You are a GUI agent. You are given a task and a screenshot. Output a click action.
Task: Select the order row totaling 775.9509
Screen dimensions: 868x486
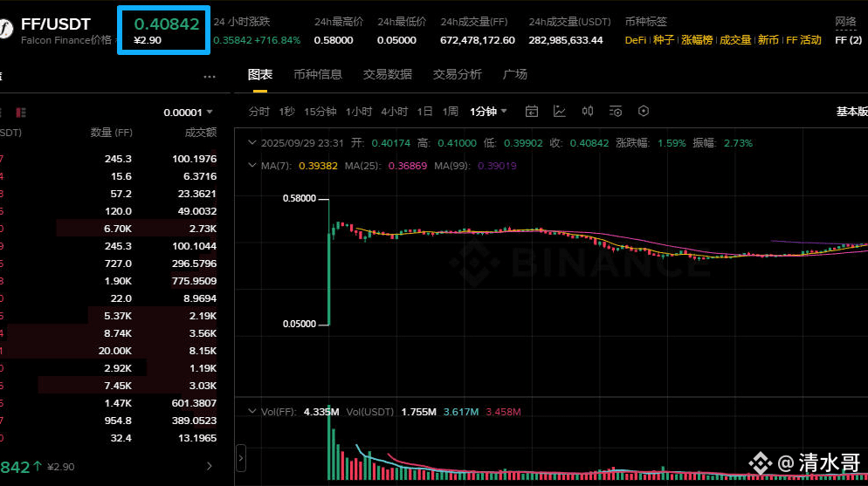[x=108, y=281]
